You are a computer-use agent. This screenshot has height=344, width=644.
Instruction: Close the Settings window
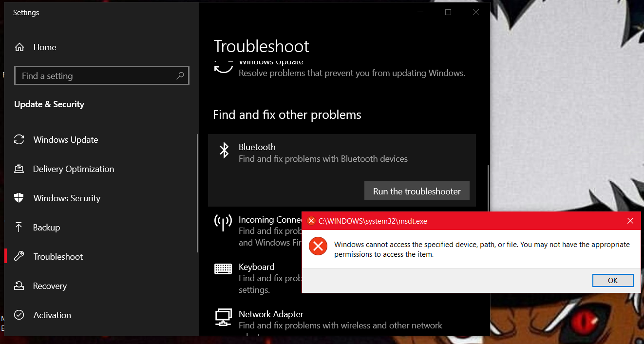pyautogui.click(x=476, y=12)
